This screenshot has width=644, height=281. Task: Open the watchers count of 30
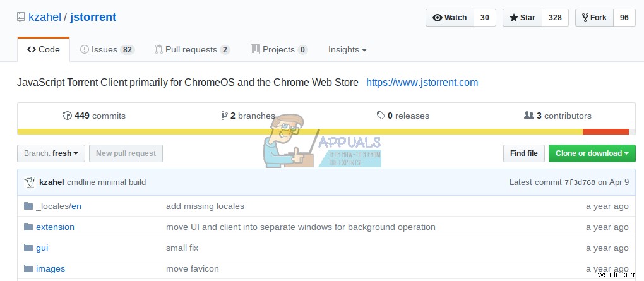485,18
